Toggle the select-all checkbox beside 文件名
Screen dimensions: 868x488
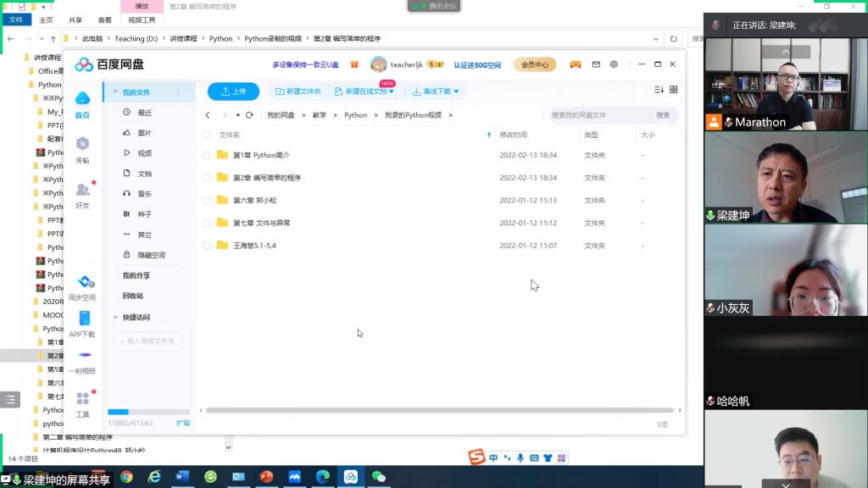click(207, 135)
